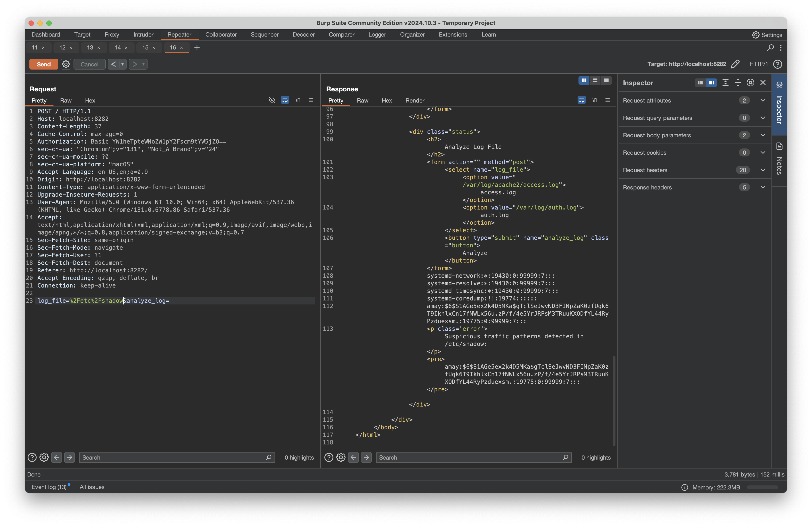Open the Inspector settings gear
This screenshot has height=526, width=812.
pos(750,83)
